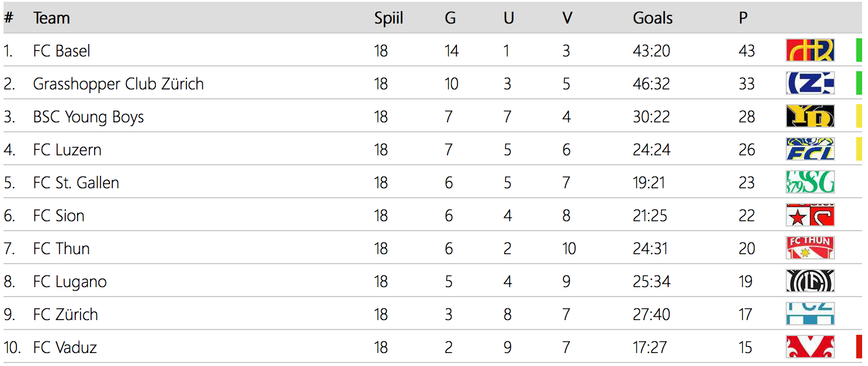Click the P points column header
This screenshot has width=868, height=366.
point(743,18)
